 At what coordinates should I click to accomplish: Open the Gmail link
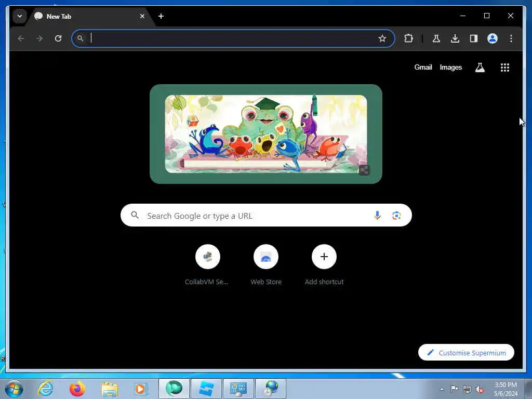(x=423, y=67)
